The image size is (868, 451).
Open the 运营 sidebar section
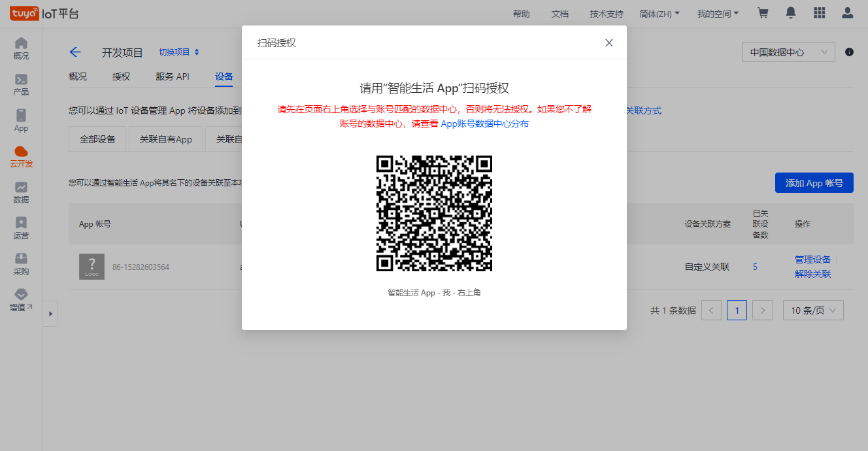click(x=21, y=228)
